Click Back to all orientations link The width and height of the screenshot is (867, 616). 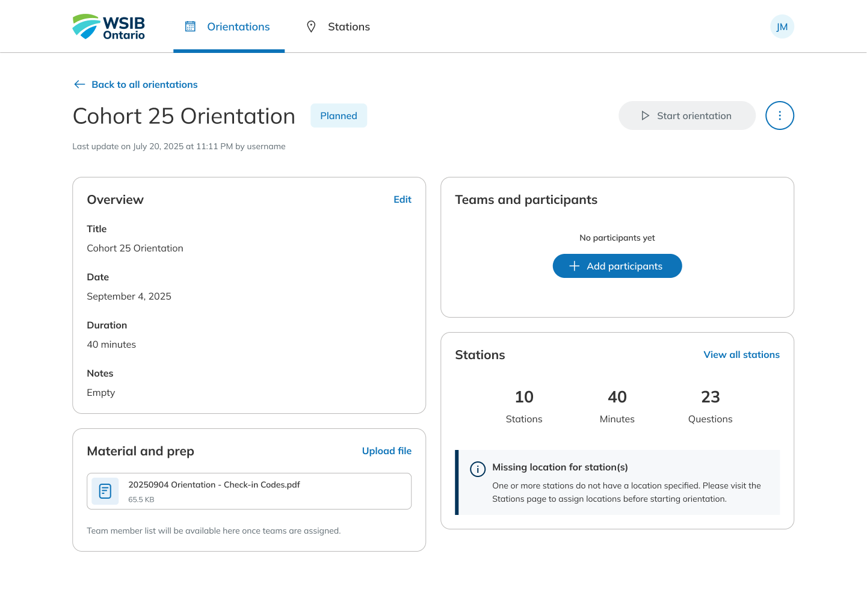(x=144, y=84)
